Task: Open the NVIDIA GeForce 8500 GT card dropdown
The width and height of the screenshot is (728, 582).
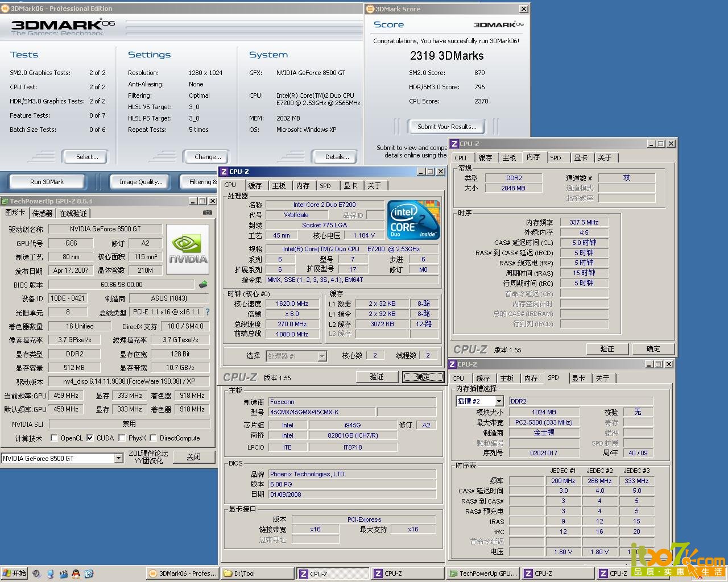Action: coord(118,458)
